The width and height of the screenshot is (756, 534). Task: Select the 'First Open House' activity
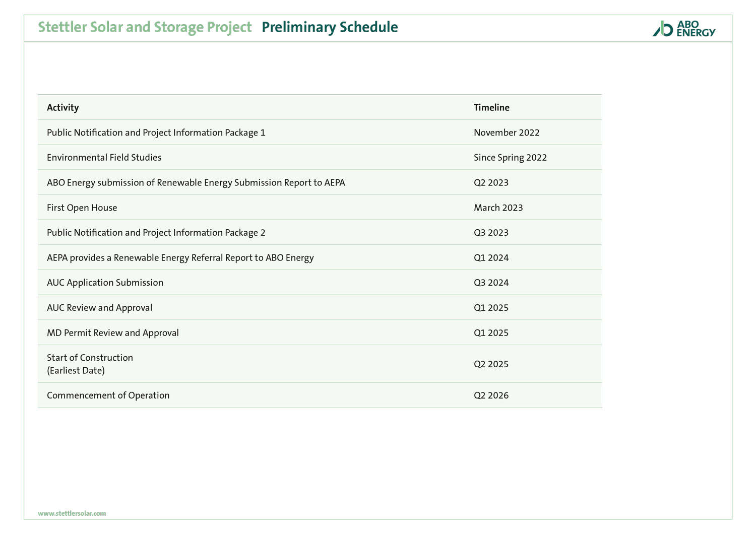pyautogui.click(x=82, y=208)
